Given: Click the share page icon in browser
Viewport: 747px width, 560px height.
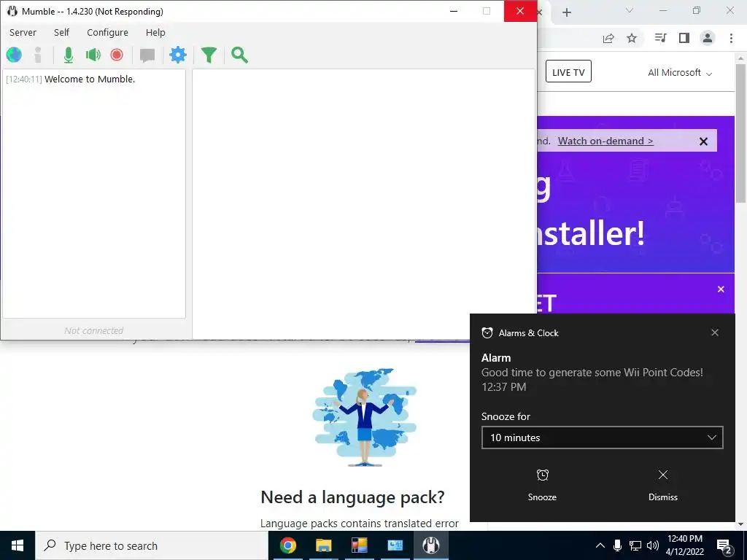Looking at the screenshot, I should click(608, 38).
